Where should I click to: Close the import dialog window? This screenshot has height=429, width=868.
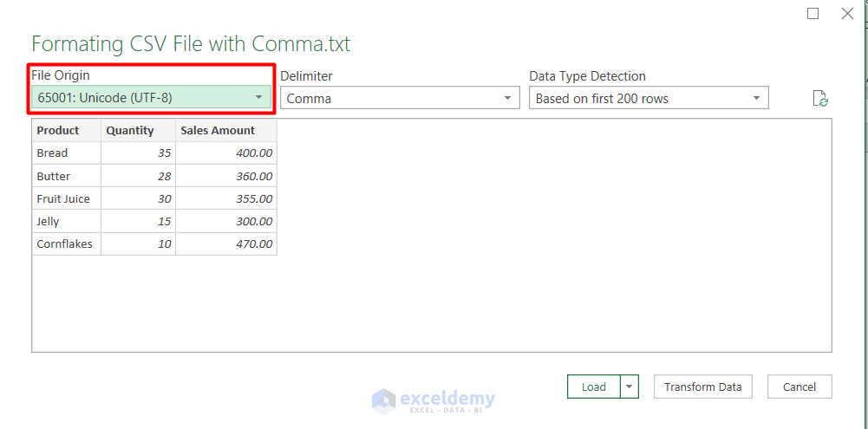(847, 14)
